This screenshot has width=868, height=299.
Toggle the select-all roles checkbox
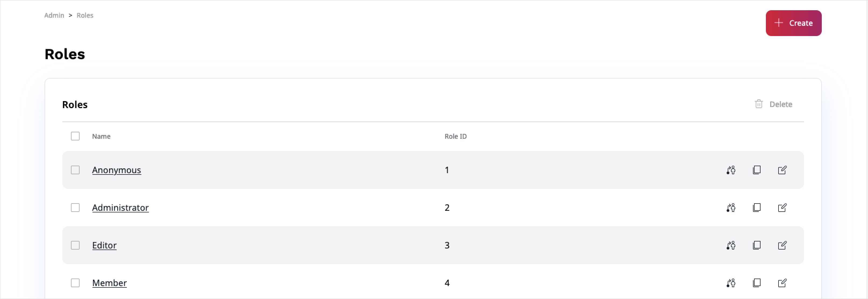[x=75, y=136]
